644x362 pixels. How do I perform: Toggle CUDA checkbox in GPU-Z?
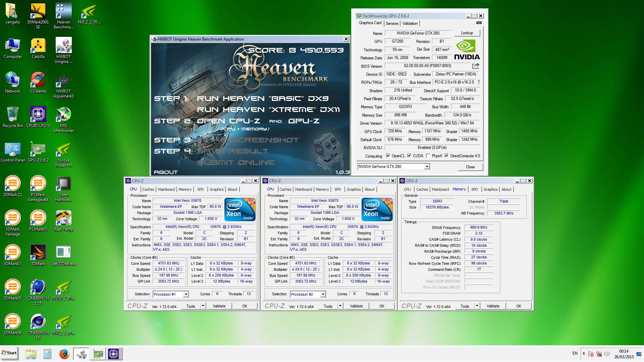(409, 156)
